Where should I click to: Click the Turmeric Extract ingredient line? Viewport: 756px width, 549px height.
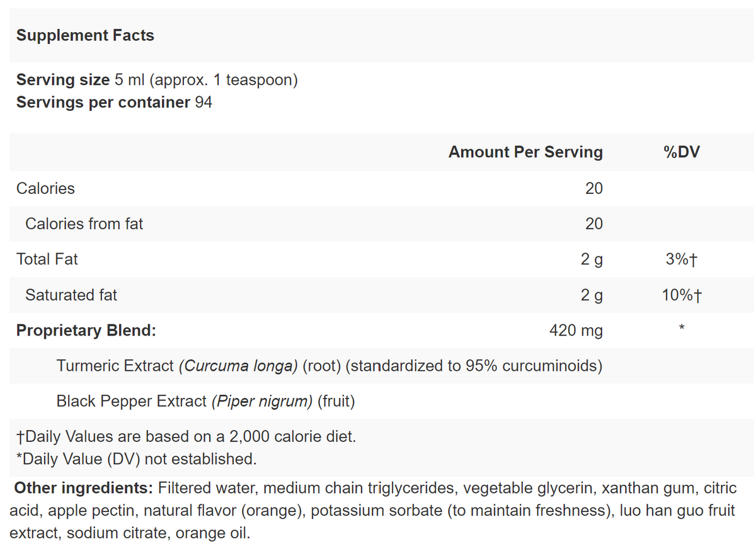point(329,365)
